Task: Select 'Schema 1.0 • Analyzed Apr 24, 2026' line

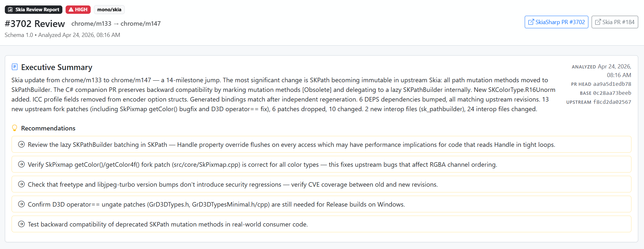Action: (x=62, y=35)
